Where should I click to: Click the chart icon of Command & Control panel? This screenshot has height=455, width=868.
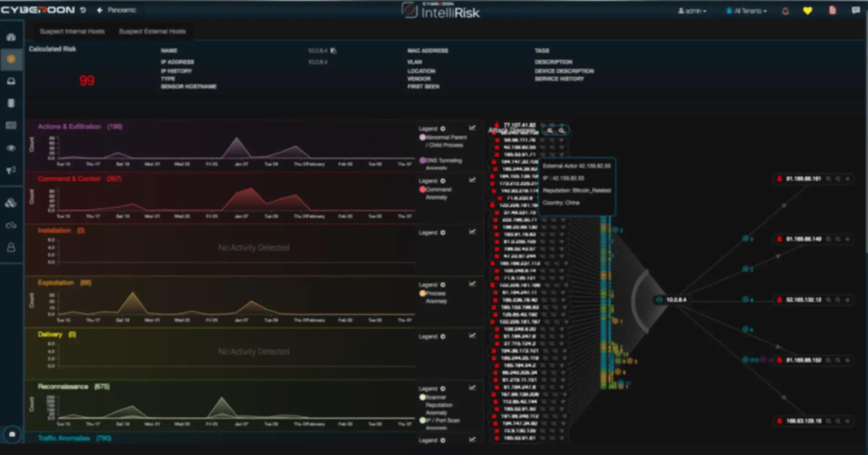point(472,180)
